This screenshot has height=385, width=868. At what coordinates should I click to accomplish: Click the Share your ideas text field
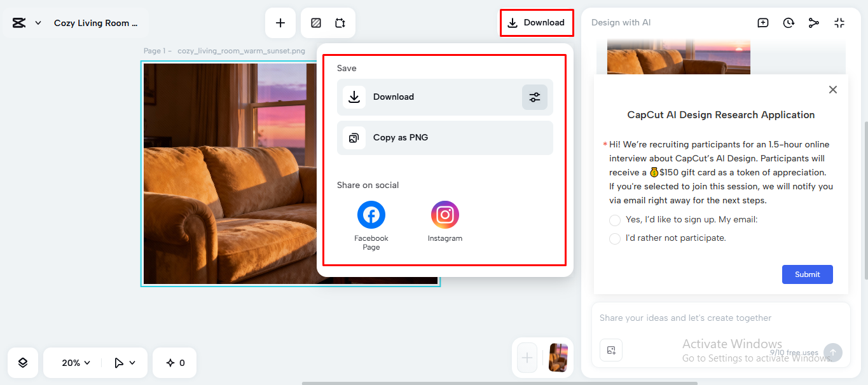721,318
